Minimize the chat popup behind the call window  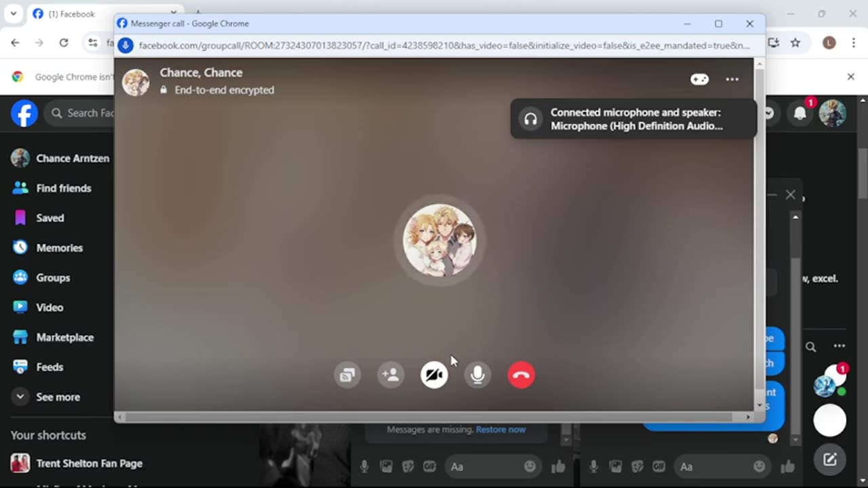click(x=772, y=195)
